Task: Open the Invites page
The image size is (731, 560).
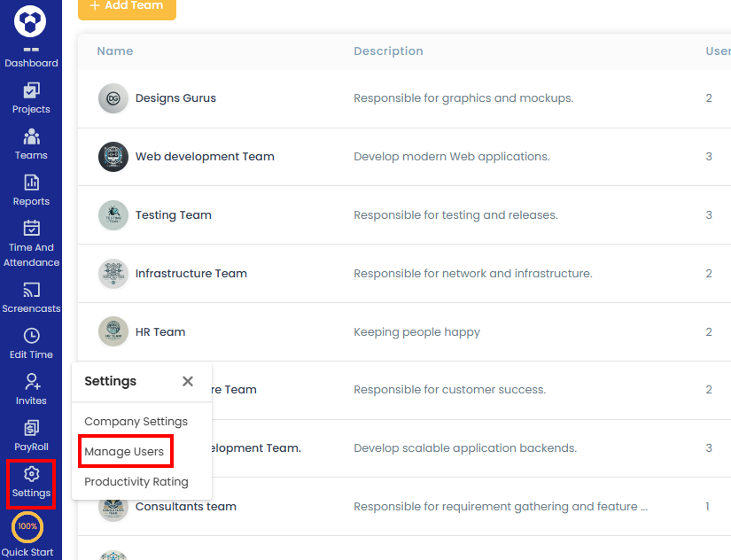Action: [x=31, y=390]
